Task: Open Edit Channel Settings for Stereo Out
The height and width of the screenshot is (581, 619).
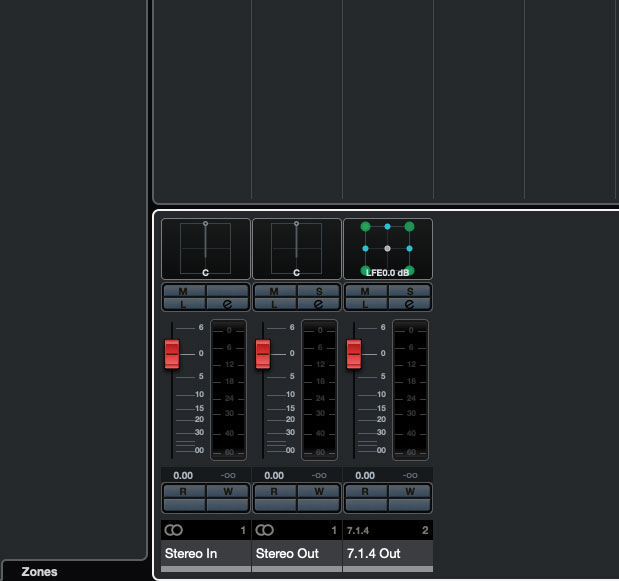Action: pyautogui.click(x=318, y=303)
